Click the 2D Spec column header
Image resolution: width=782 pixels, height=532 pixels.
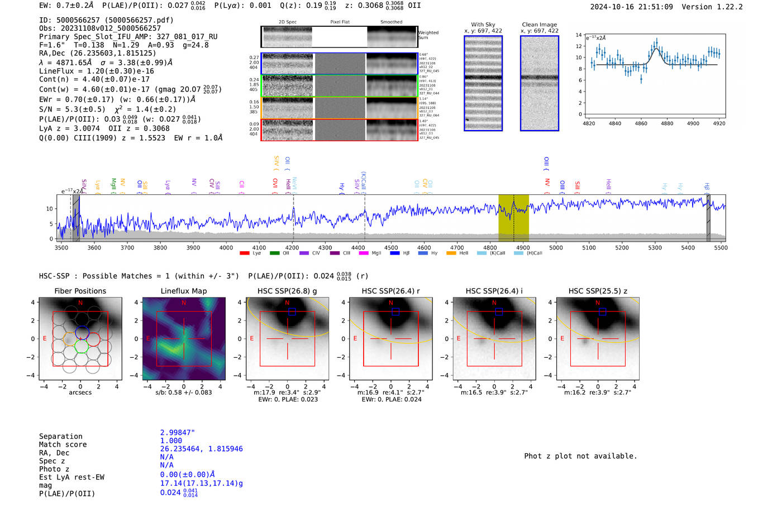point(288,22)
